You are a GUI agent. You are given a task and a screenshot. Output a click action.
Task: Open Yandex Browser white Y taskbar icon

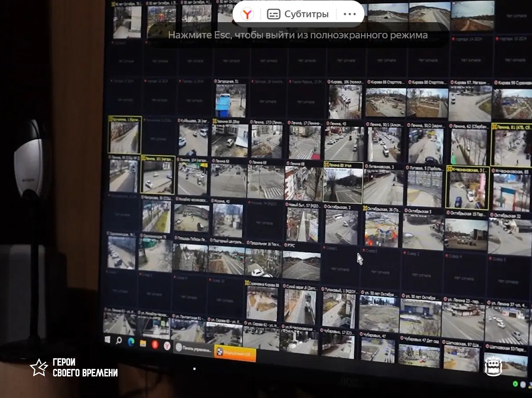click(x=167, y=346)
